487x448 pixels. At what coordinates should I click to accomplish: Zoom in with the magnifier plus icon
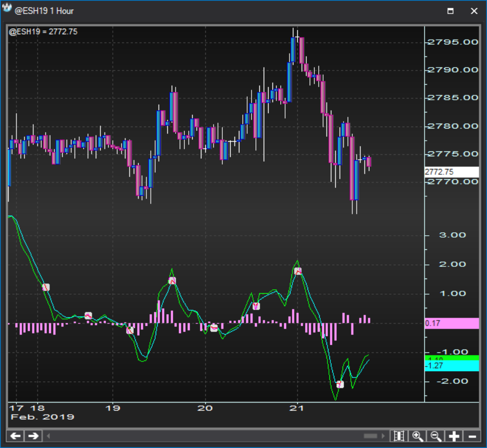tap(417, 436)
